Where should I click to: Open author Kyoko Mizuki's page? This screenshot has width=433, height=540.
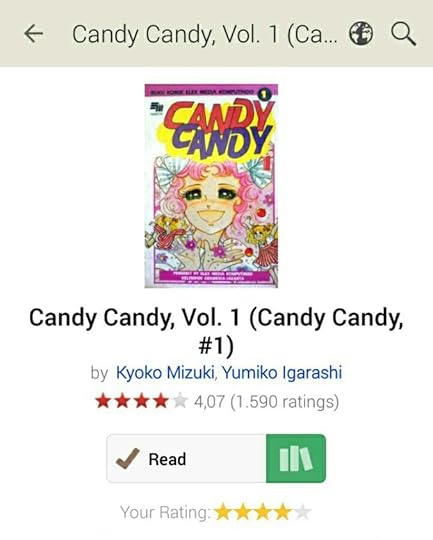coord(165,373)
